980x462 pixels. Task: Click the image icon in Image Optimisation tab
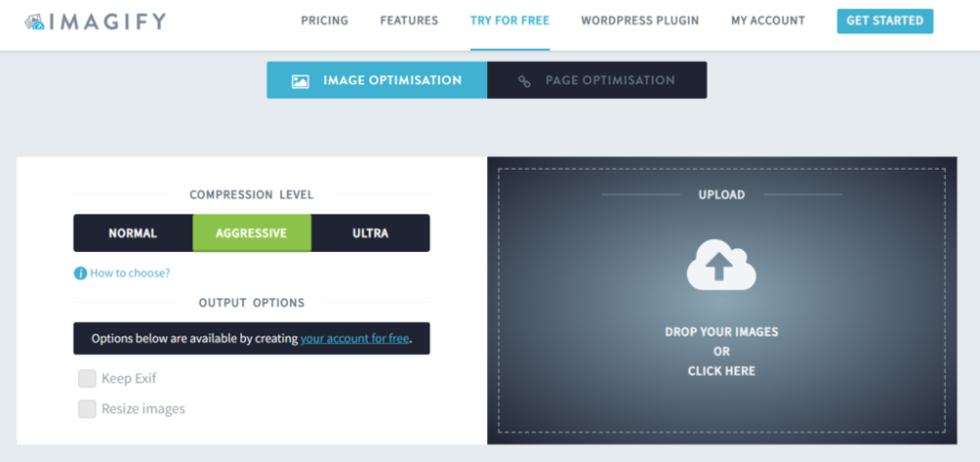[300, 81]
